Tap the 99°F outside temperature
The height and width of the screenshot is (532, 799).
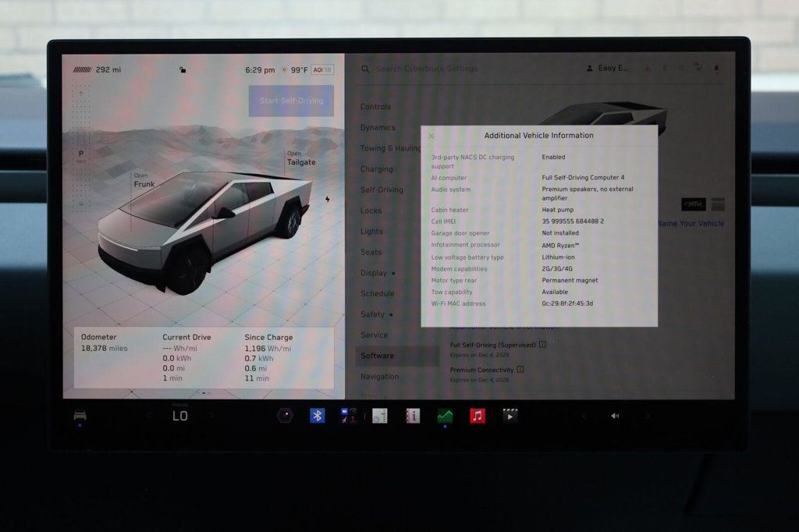click(299, 69)
